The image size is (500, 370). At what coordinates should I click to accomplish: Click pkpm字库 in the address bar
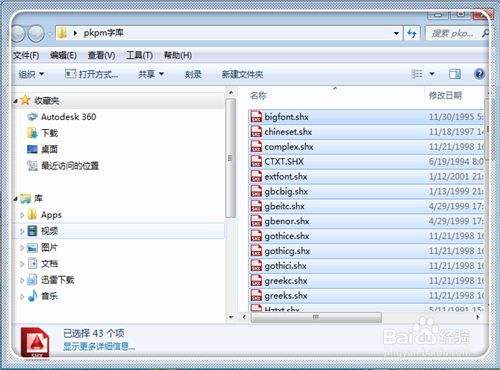[x=103, y=33]
